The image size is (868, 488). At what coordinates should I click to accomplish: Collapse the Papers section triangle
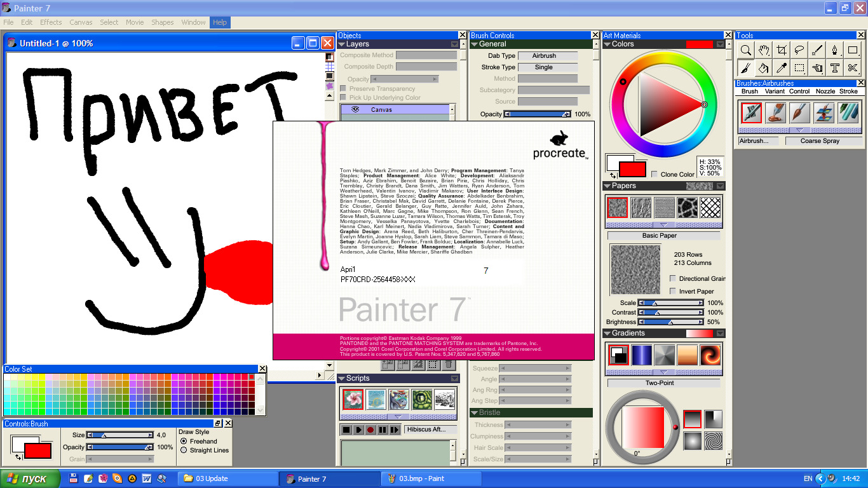tap(607, 186)
